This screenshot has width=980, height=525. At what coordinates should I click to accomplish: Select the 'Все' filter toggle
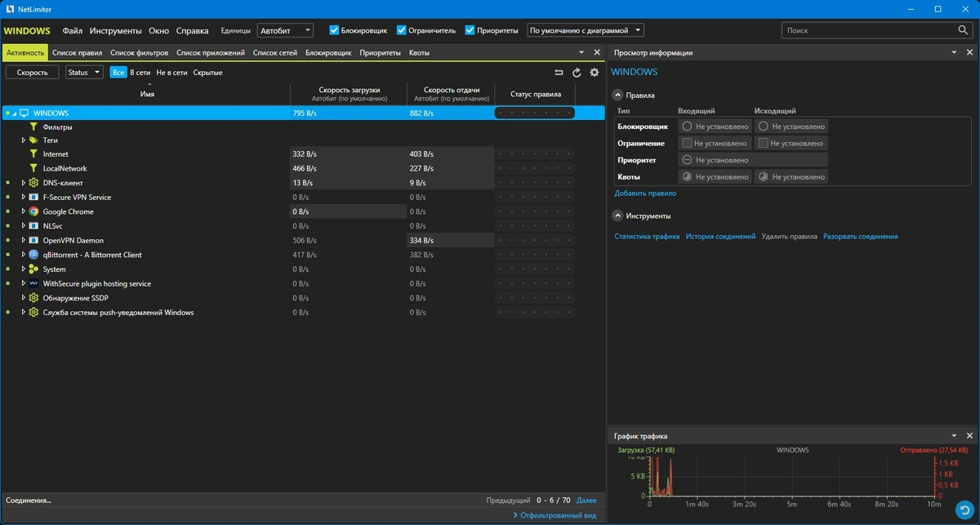coord(118,73)
